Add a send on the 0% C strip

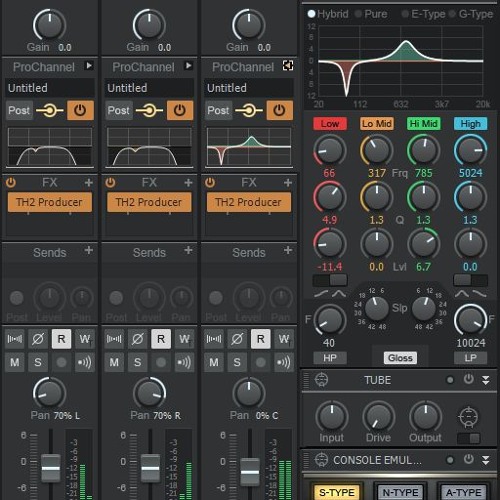[x=288, y=250]
